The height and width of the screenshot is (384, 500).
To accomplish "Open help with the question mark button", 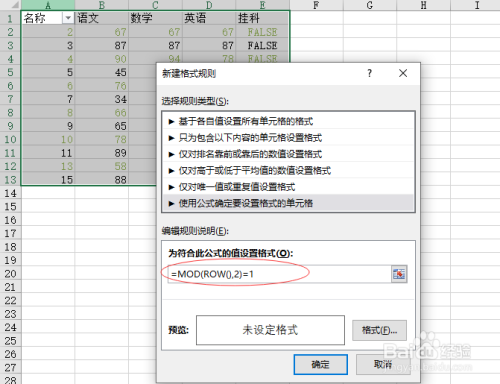I will (x=369, y=73).
